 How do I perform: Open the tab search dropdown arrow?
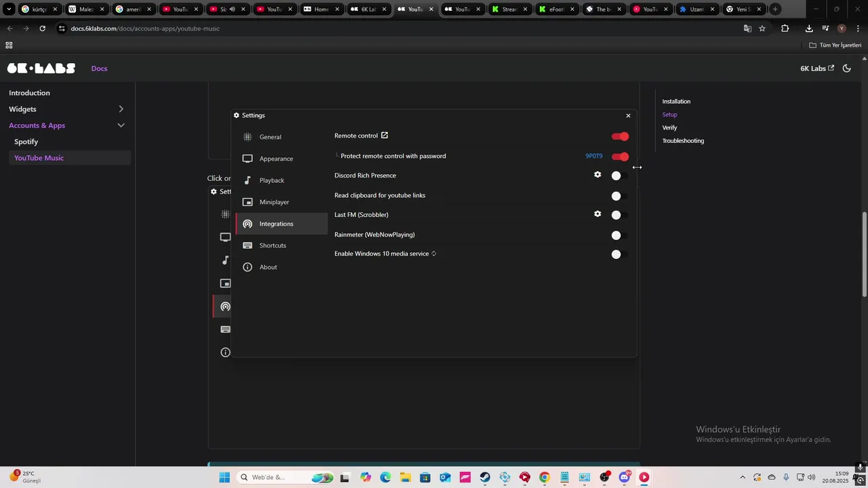(x=9, y=9)
